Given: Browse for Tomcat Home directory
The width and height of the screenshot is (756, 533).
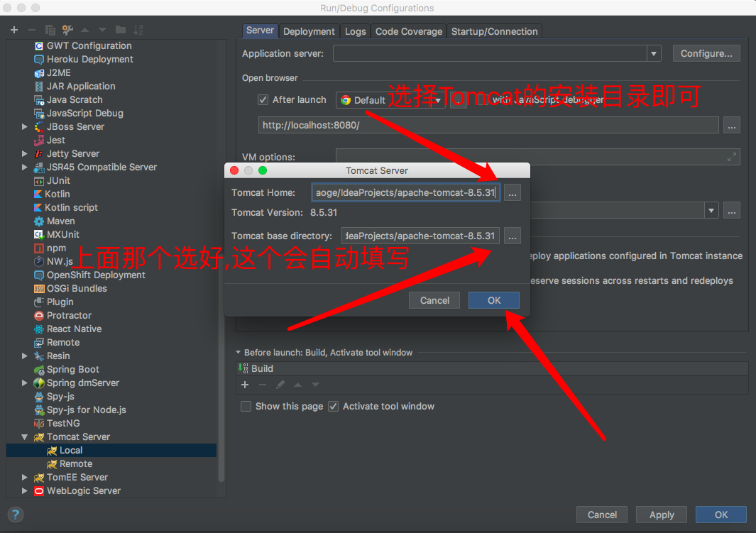Looking at the screenshot, I should pos(512,193).
